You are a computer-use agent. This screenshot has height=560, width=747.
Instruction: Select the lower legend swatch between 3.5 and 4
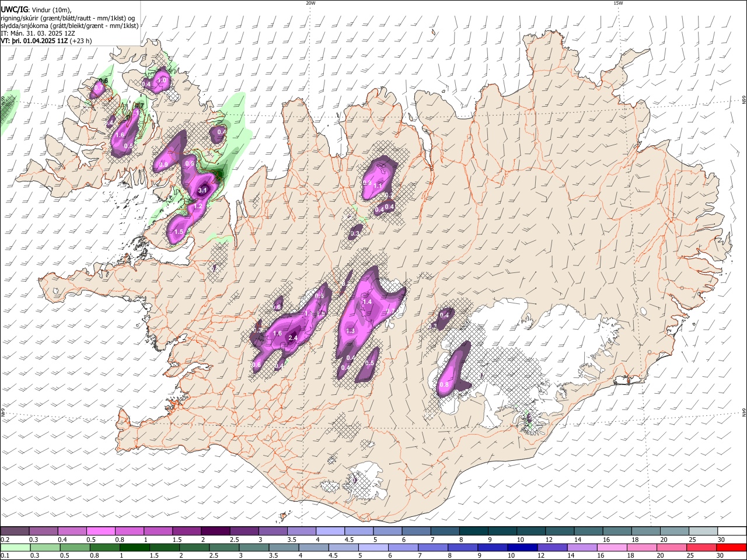tap(284, 547)
